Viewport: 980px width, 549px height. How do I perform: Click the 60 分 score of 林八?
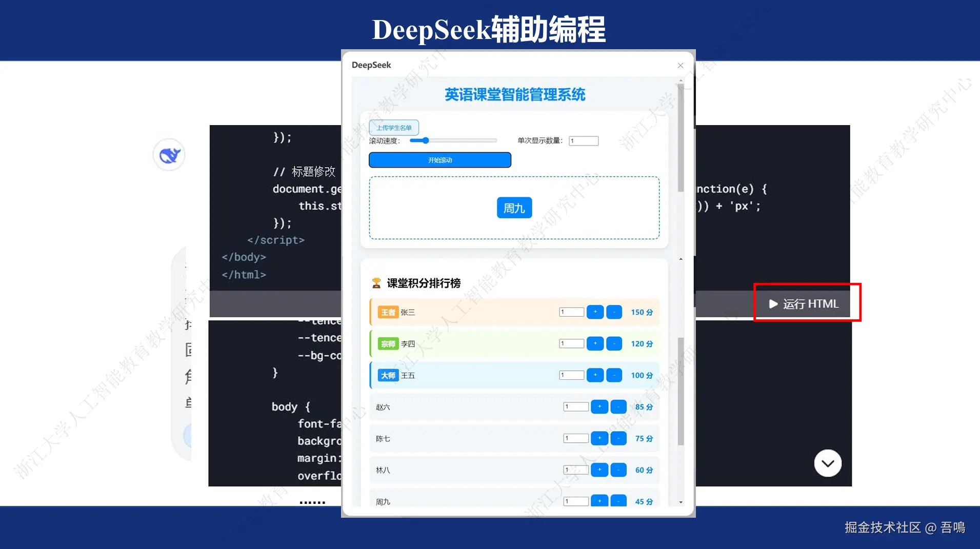(x=644, y=470)
